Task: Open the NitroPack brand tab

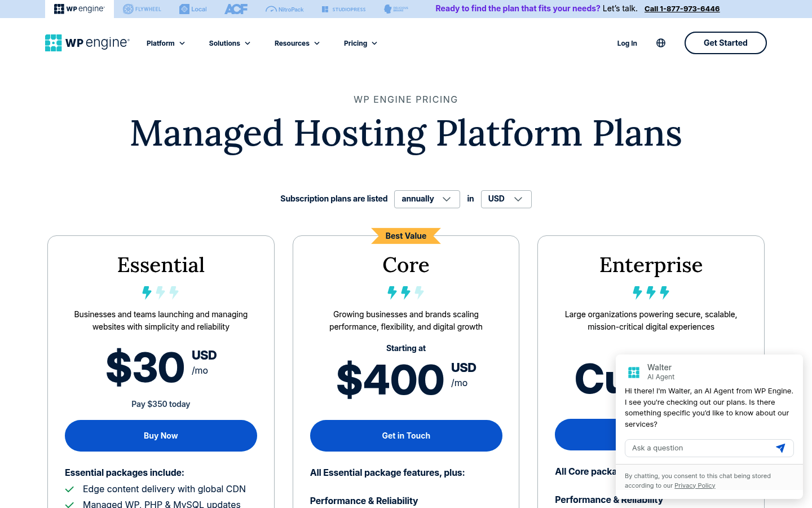Action: tap(285, 9)
